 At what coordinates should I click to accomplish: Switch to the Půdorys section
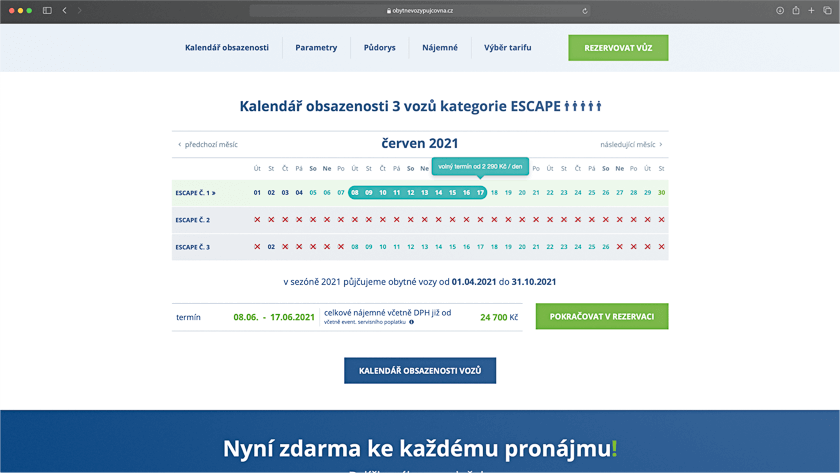tap(379, 48)
